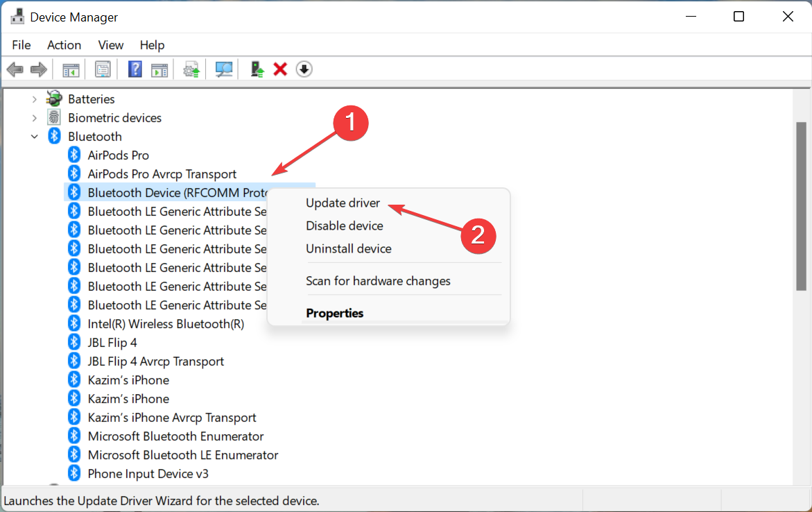Viewport: 812px width, 512px height.
Task: Choose Disable device from context menu
Action: [345, 225]
